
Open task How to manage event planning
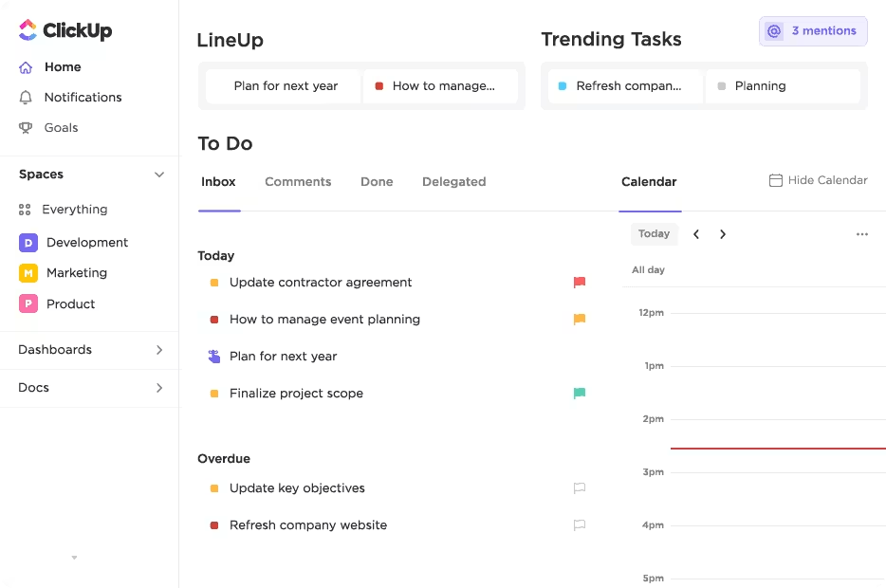point(324,320)
